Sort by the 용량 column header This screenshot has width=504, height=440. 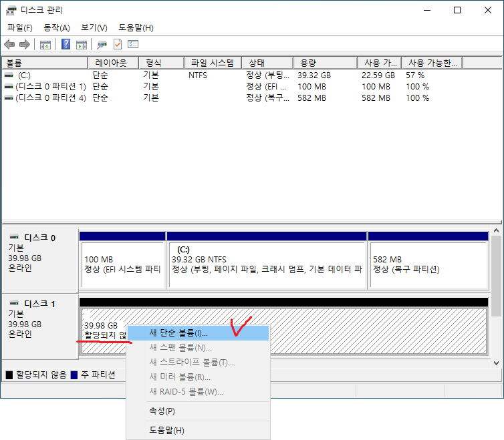[x=326, y=63]
